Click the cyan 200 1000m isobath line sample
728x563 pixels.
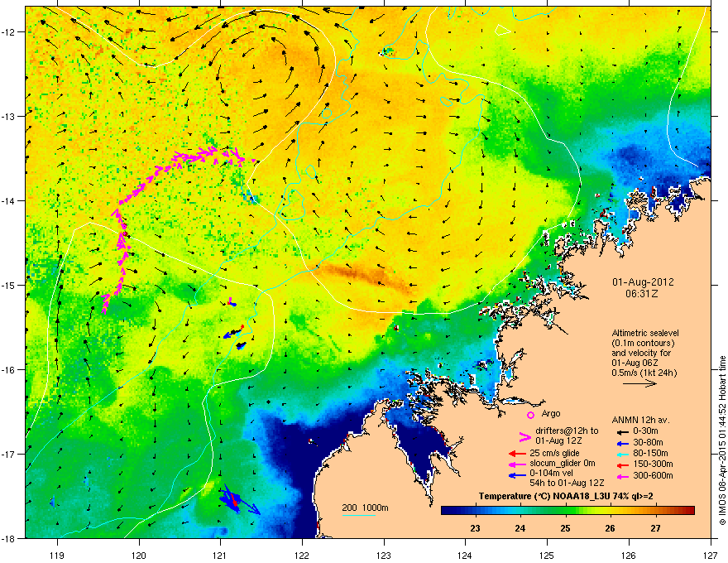coord(358,515)
